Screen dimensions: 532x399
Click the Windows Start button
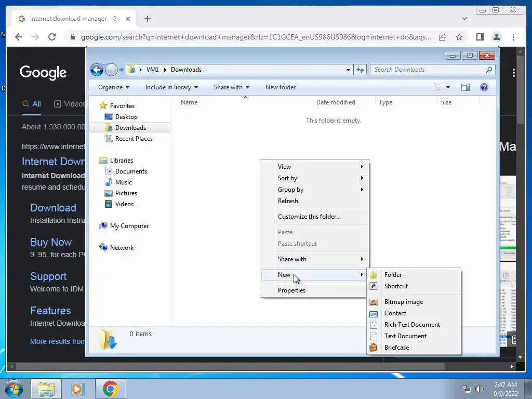pos(14,389)
